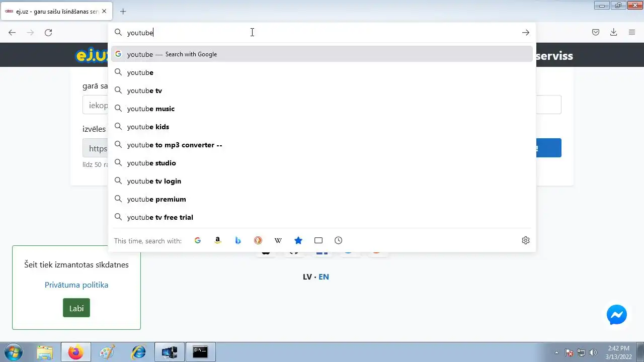Search this time with Bing icon

[238, 240]
